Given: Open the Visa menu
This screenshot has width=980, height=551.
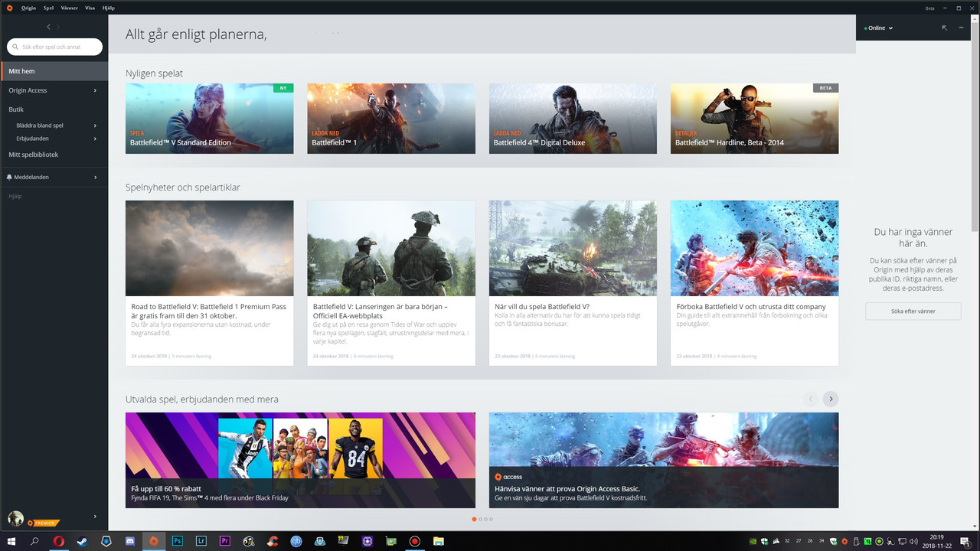Looking at the screenshot, I should tap(90, 8).
